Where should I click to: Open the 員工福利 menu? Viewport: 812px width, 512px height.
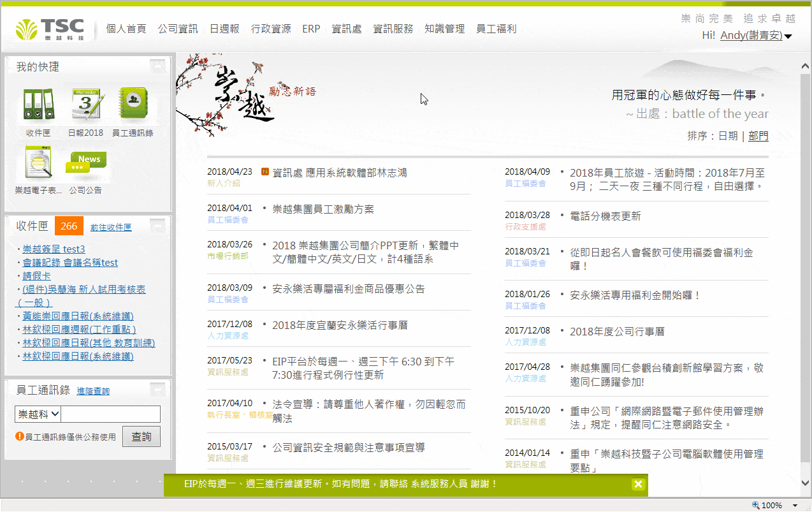point(496,29)
